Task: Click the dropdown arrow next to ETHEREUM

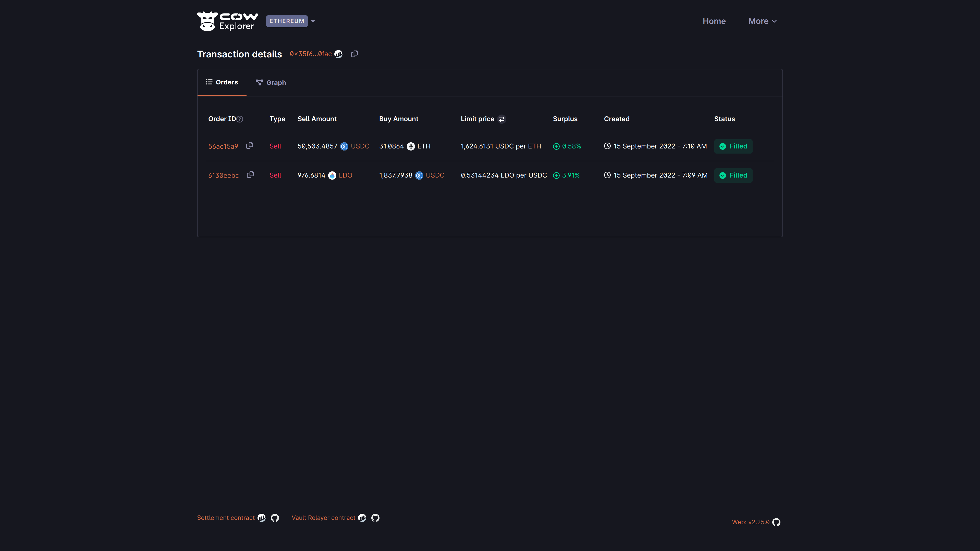Action: pos(313,21)
